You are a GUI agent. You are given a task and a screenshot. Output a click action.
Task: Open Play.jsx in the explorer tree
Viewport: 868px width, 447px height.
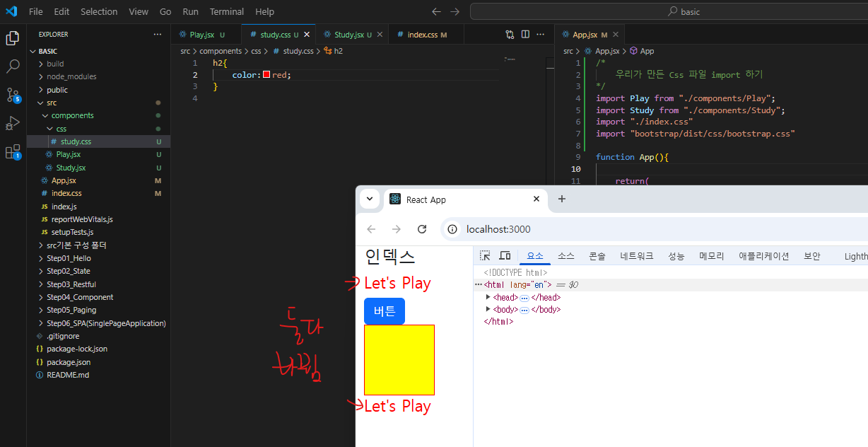click(98, 154)
